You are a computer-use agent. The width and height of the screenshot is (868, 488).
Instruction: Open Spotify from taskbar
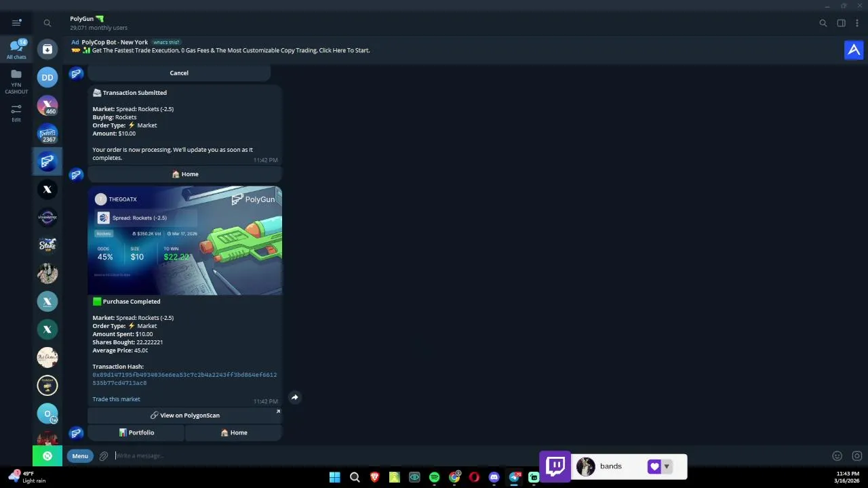coord(434,477)
